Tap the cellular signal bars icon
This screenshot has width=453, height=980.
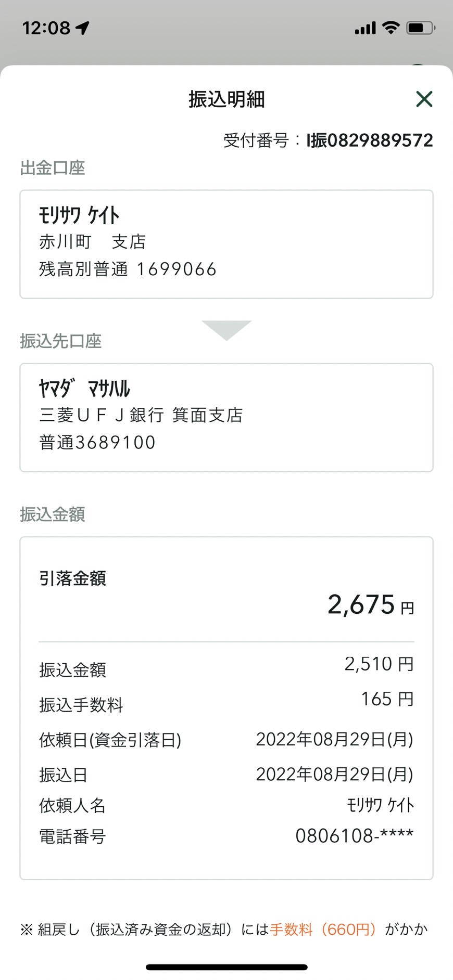coord(365,28)
